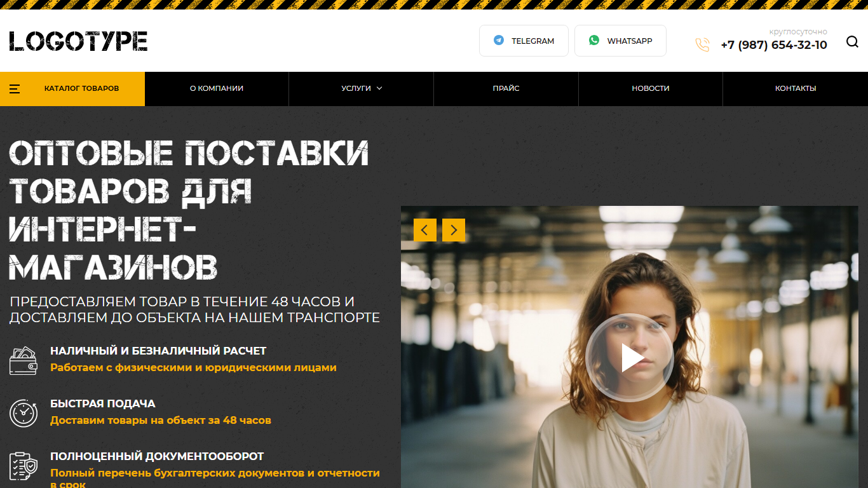868x488 pixels.
Task: Click the 'круглосуточно' label above phone
Action: pos(798,31)
